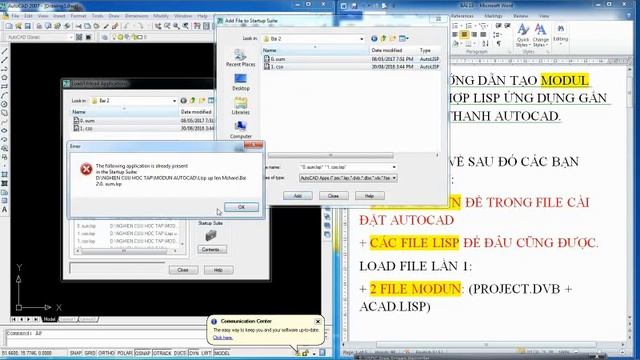
Task: Click New drawing icon in AutoCAD toolbar
Action: [9, 26]
